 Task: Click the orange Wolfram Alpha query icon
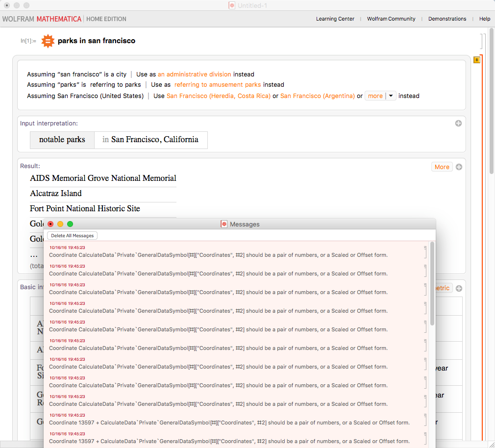[x=48, y=41]
